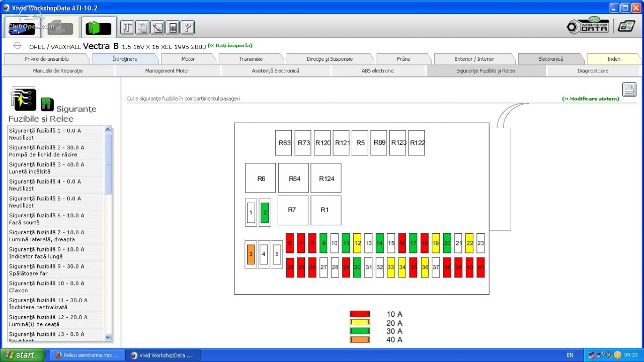Switch to Privire de ansamblu tab
This screenshot has width=644, height=362.
tap(47, 59)
